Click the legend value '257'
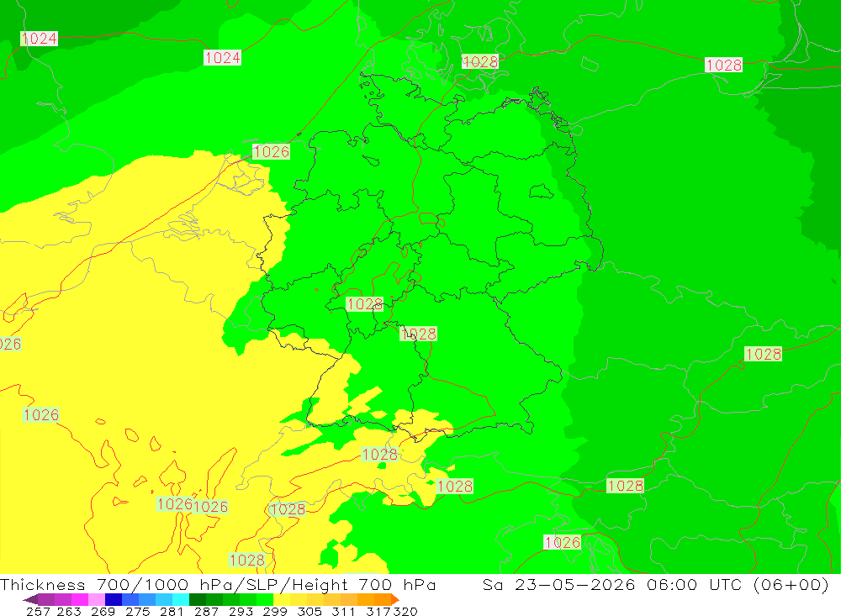The height and width of the screenshot is (616, 841). pos(38,612)
